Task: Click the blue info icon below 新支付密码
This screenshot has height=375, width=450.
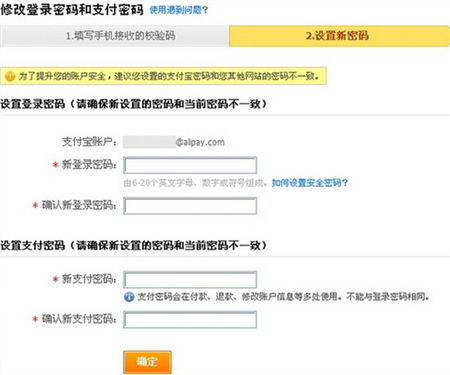Action: pos(129,297)
